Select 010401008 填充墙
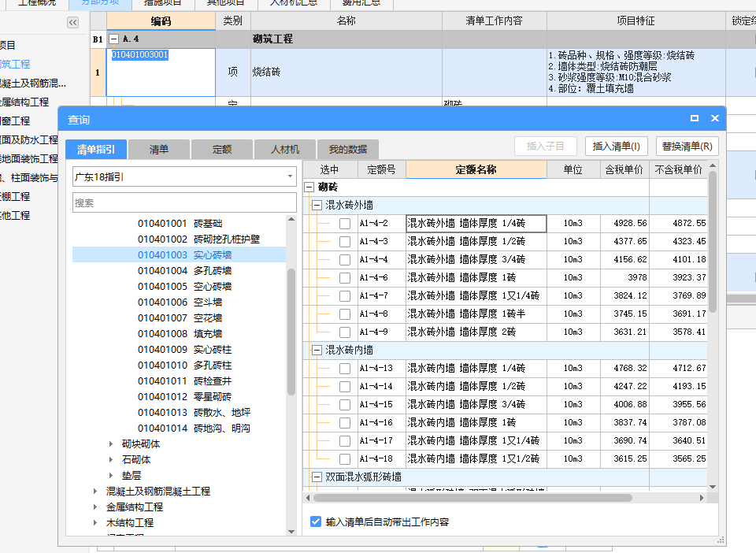Viewport: 756px width, 553px height. pos(180,334)
